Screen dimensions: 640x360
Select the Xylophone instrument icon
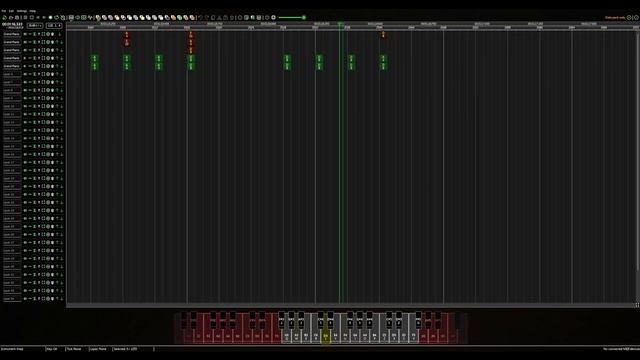click(x=154, y=18)
